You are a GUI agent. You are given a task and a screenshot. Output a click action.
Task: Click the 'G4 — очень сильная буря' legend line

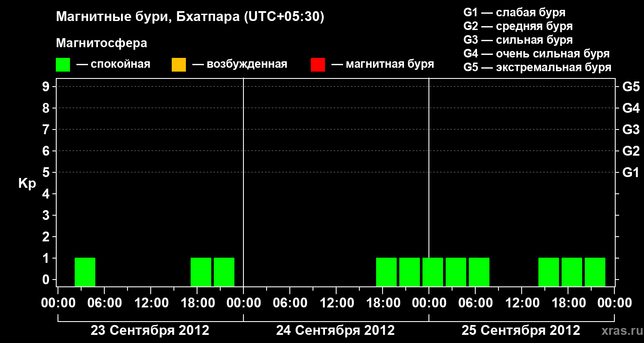coord(537,54)
